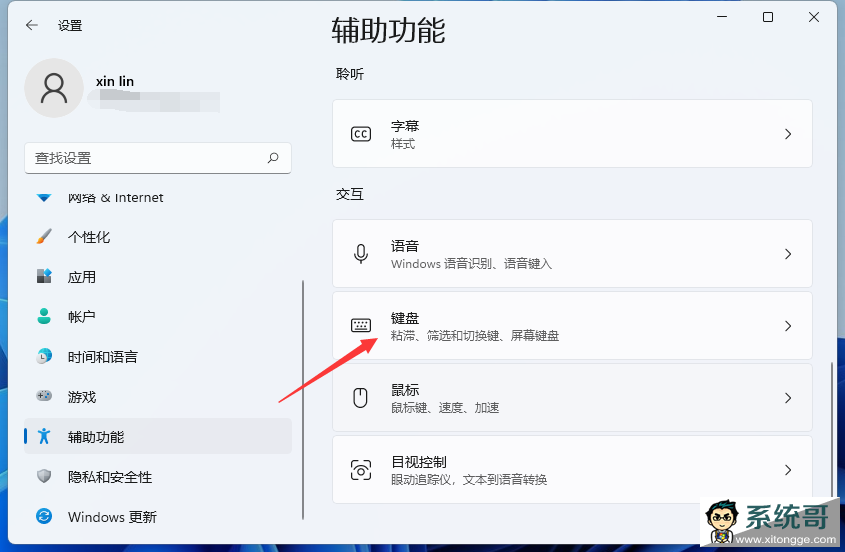Viewport: 845px width, 552px height.
Task: Click the search magnifier icon
Action: coord(273,158)
